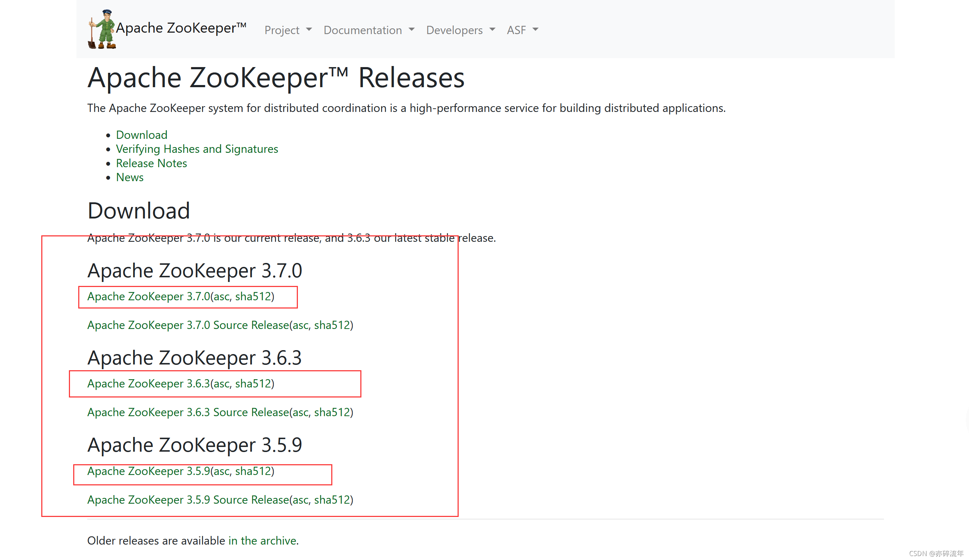Open the sha512 link for 3.7.0 binary
This screenshot has height=560, width=969.
(x=253, y=297)
